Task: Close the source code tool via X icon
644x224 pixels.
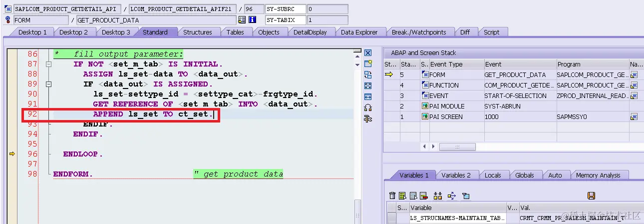Action: point(368,53)
